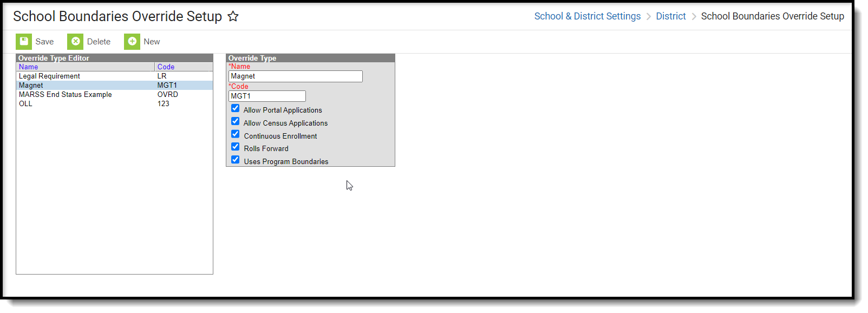Click the MGT1 code cell in list
This screenshot has height=313, width=868.
point(167,86)
